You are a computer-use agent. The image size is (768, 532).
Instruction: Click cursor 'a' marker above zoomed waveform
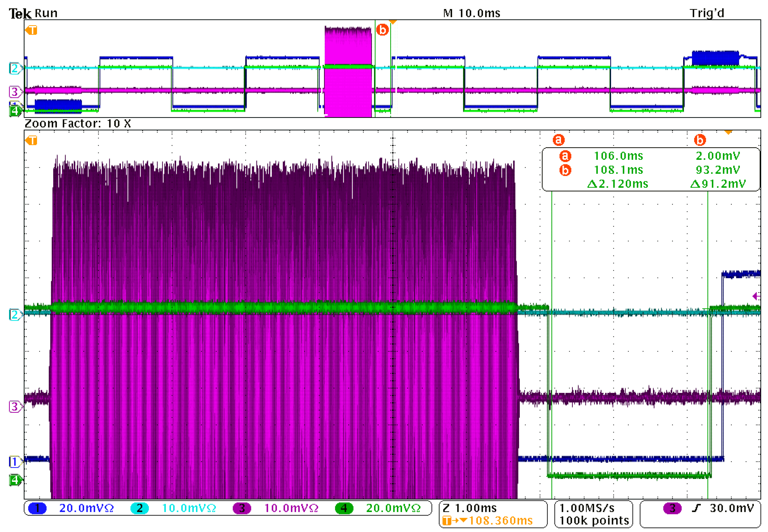(x=558, y=140)
